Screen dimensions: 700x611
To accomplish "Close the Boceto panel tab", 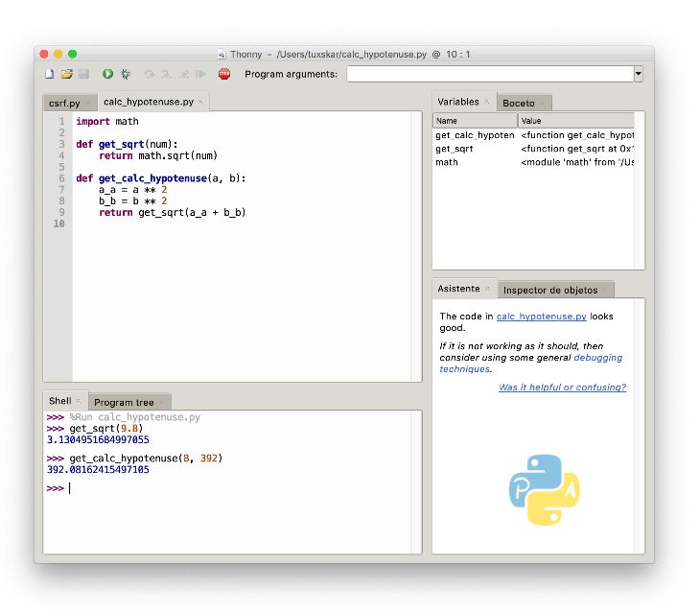I will (x=542, y=104).
